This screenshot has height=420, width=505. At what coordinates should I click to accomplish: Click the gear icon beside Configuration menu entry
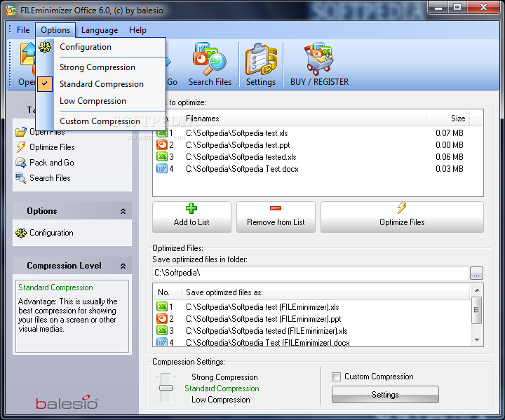tap(45, 47)
